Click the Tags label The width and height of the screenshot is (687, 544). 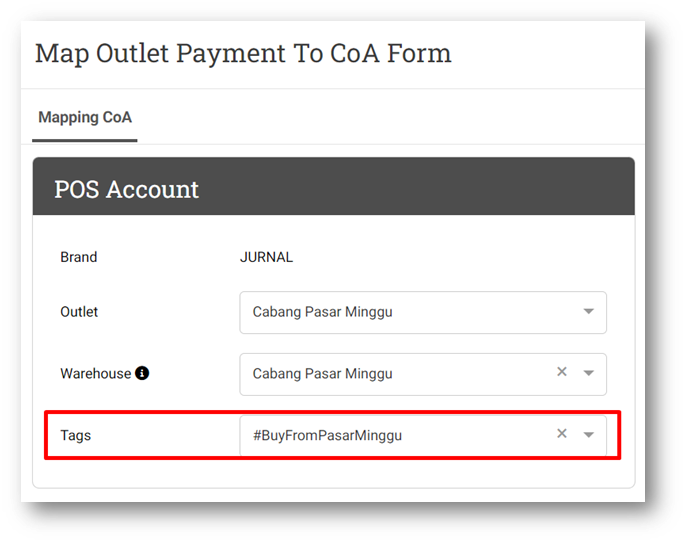[75, 435]
